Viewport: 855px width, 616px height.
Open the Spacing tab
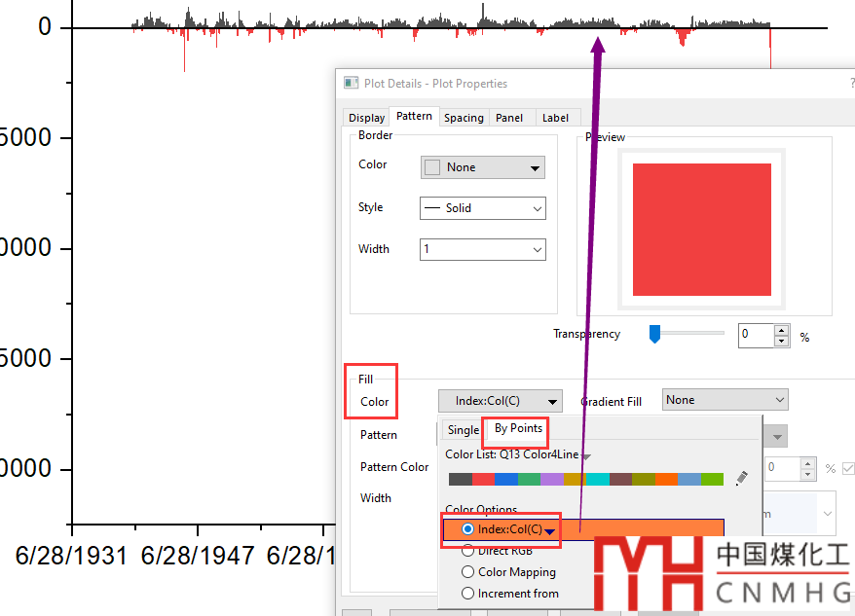click(x=464, y=118)
